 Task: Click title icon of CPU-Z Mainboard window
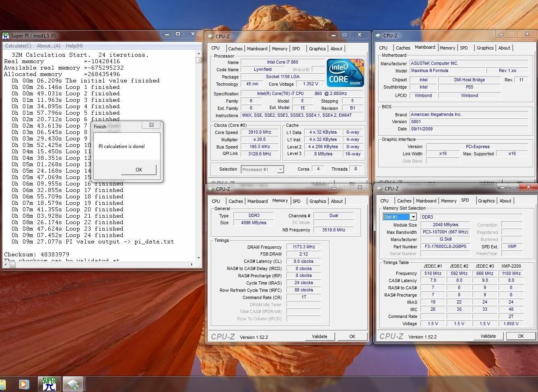click(x=379, y=35)
